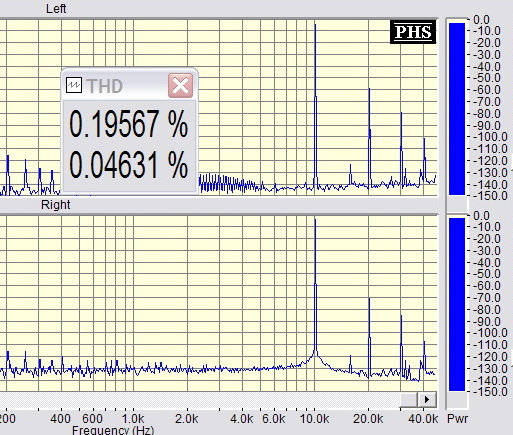
Task: Click the Pwr label below meters
Action: [457, 419]
